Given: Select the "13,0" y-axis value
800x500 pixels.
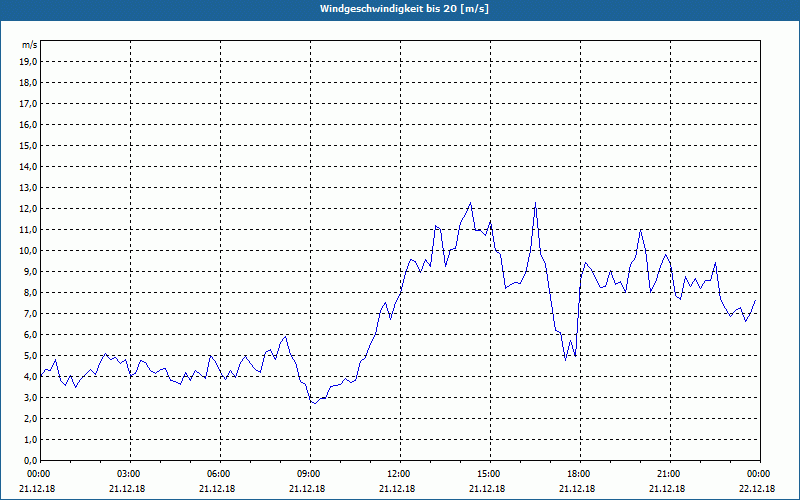Looking at the screenshot, I should tap(28, 188).
